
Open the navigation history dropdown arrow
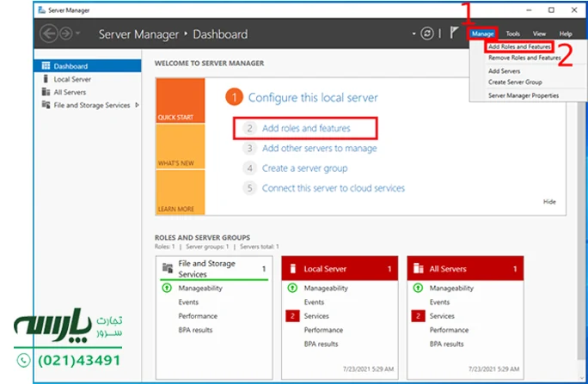click(77, 34)
